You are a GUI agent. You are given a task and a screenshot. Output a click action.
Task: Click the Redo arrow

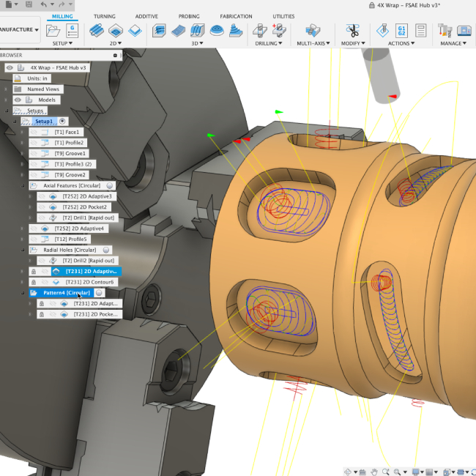pyautogui.click(x=62, y=4)
